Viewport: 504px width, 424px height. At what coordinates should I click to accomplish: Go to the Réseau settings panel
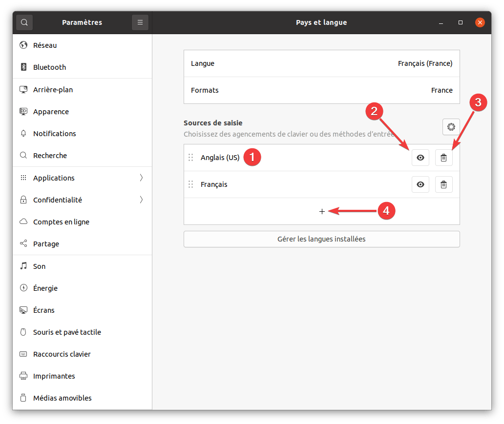pyautogui.click(x=45, y=45)
